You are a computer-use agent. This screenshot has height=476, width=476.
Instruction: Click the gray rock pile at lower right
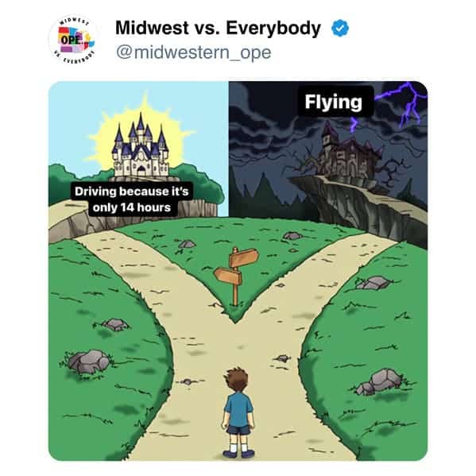pyautogui.click(x=380, y=382)
